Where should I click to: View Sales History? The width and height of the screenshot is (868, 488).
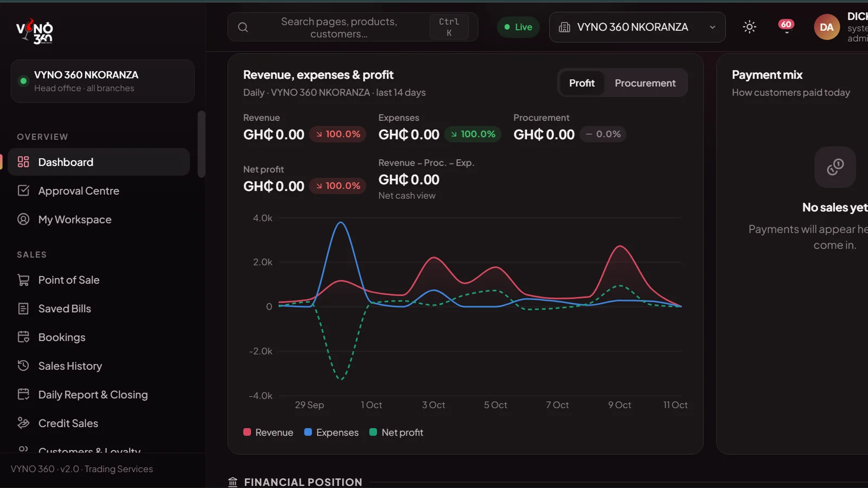(99, 365)
